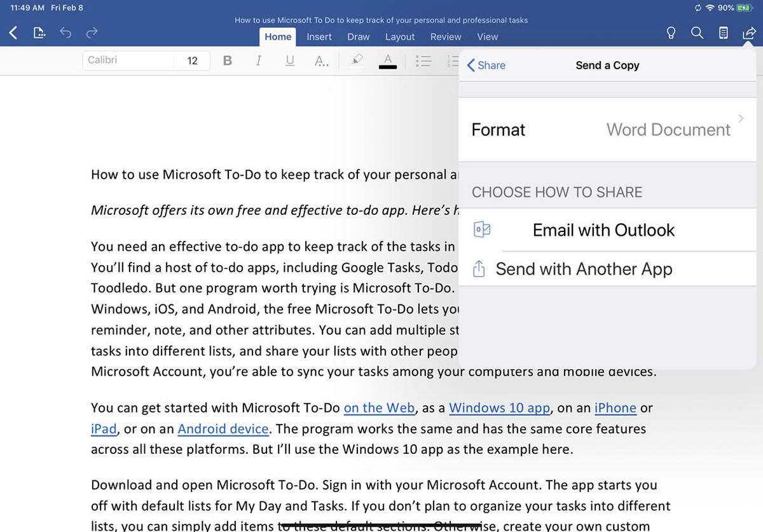This screenshot has width=763, height=532.
Task: Tap the font size field showing 12
Action: click(x=193, y=60)
